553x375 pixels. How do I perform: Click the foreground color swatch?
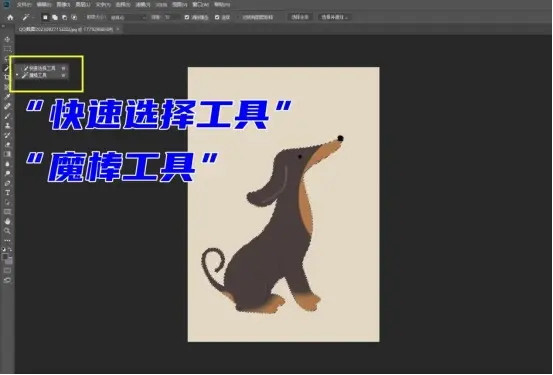[x=5, y=257]
